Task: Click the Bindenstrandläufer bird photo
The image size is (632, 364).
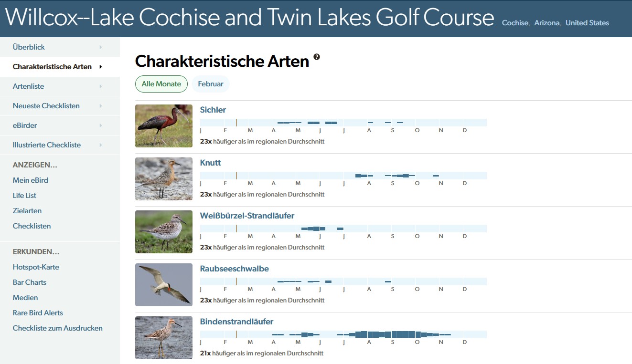Action: tap(163, 337)
